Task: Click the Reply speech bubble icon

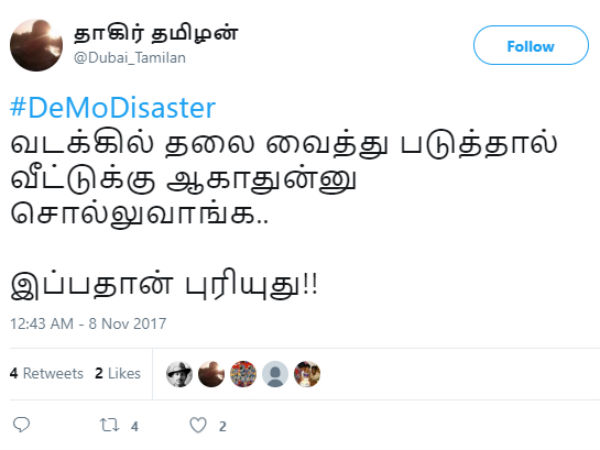Action: tap(21, 425)
